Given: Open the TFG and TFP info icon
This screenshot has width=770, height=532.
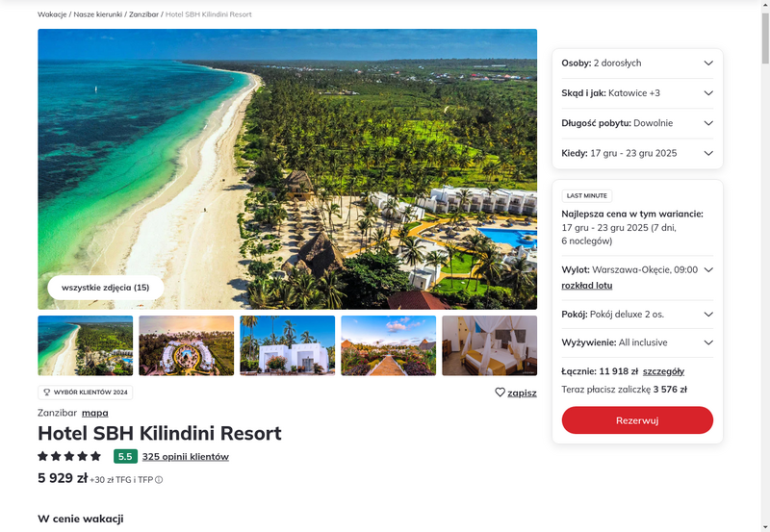Looking at the screenshot, I should tap(159, 480).
